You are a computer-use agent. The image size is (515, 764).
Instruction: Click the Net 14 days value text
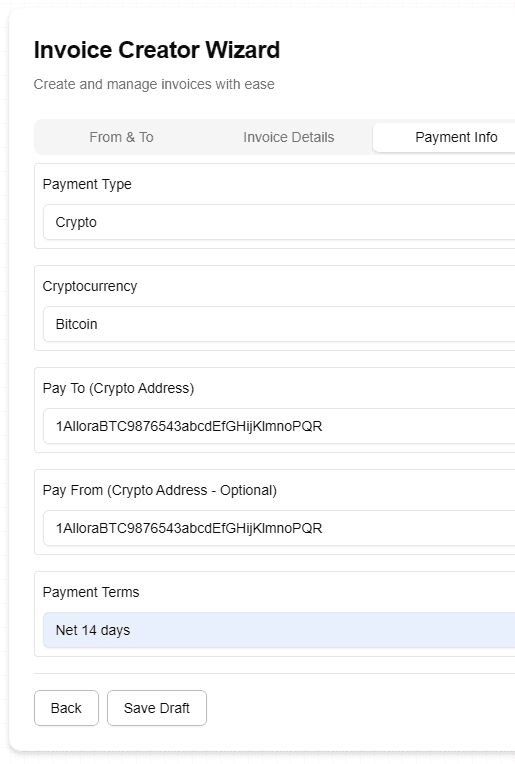[x=93, y=630]
